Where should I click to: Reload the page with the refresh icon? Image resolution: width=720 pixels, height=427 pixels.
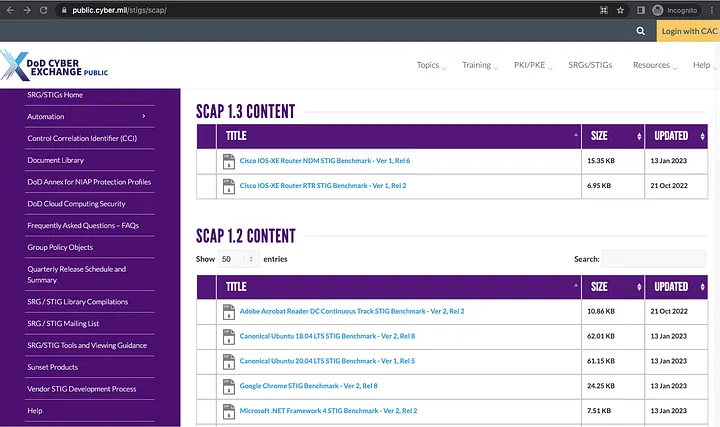pyautogui.click(x=44, y=10)
